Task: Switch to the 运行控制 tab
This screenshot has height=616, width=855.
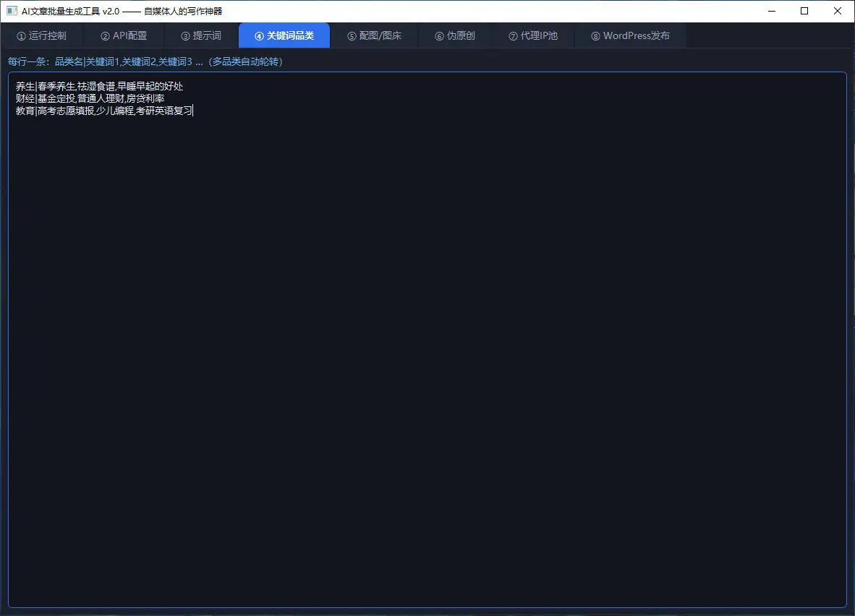Action: point(42,36)
